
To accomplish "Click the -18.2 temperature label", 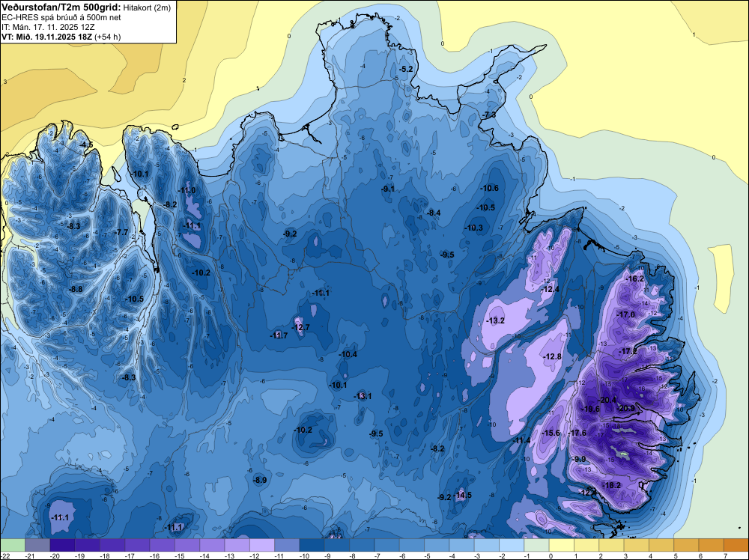I will [x=612, y=485].
